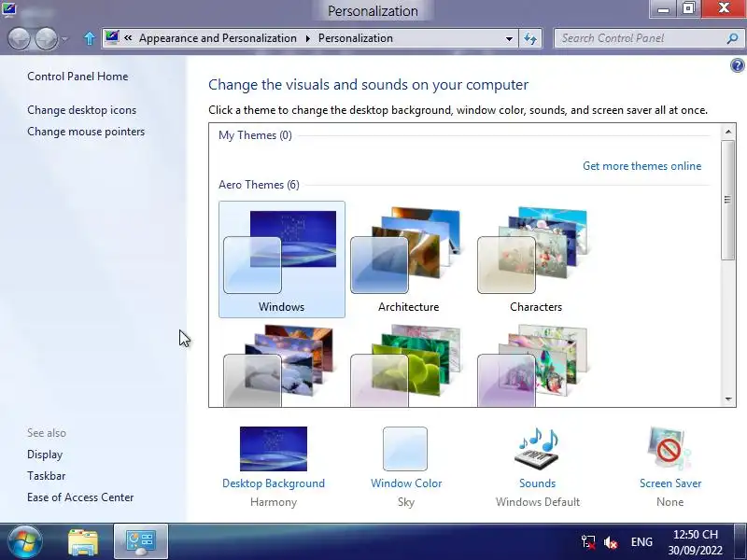Open Ease of Access Center
747x560 pixels.
tap(80, 497)
